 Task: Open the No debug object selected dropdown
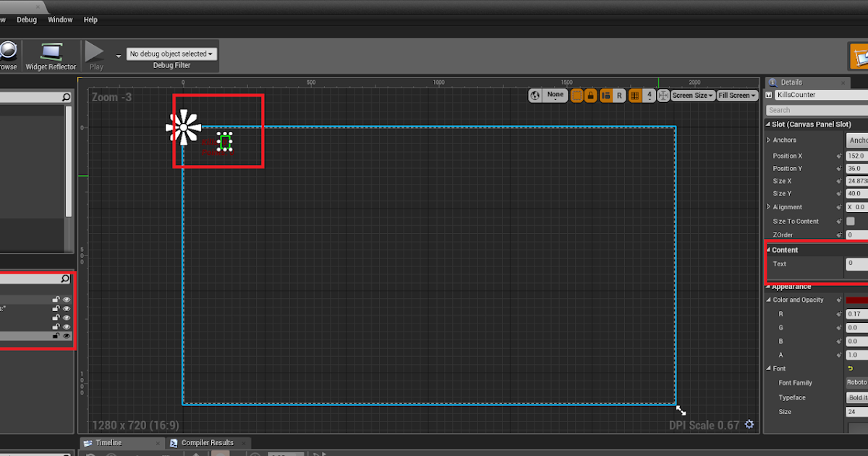point(171,53)
